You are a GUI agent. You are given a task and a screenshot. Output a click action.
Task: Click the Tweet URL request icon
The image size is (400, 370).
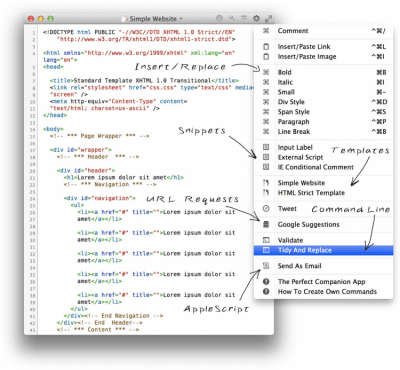[x=266, y=208]
